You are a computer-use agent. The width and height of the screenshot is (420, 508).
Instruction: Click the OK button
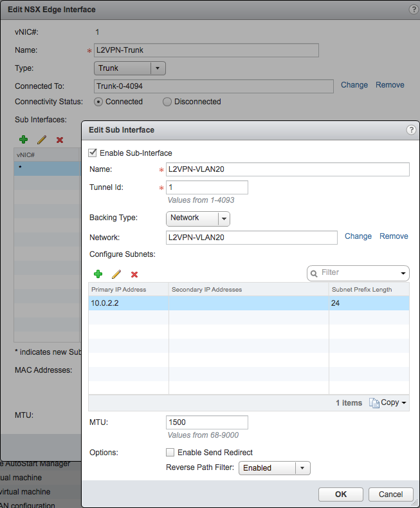pos(341,494)
